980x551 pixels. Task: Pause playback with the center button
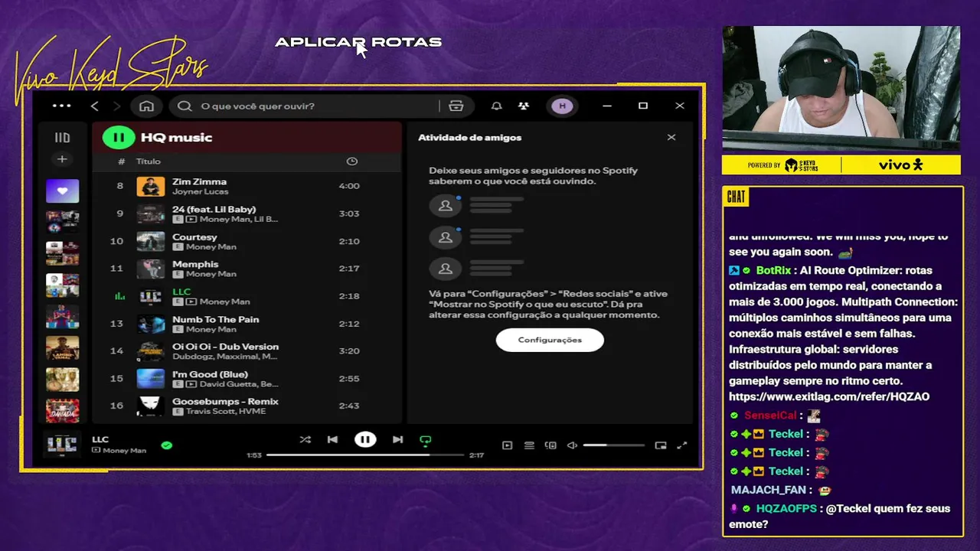click(365, 439)
